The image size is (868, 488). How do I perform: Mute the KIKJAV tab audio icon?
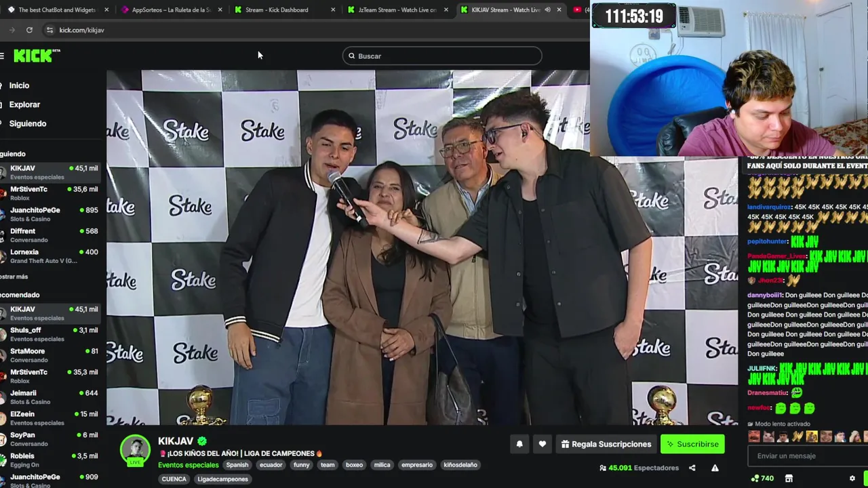[547, 9]
